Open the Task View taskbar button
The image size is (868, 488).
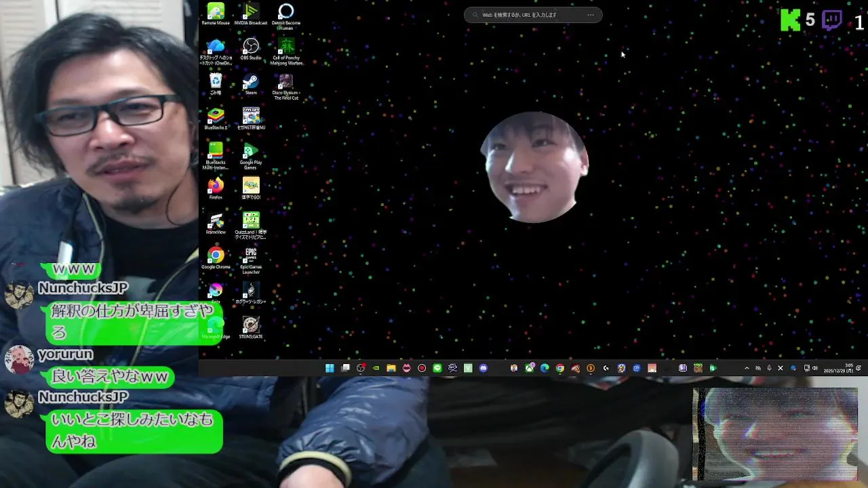(345, 368)
